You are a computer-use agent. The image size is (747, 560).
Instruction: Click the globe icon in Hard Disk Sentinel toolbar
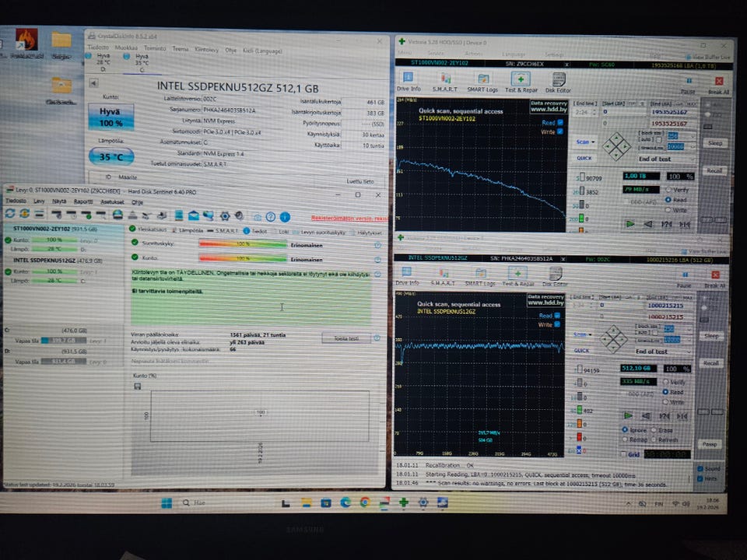point(117,215)
